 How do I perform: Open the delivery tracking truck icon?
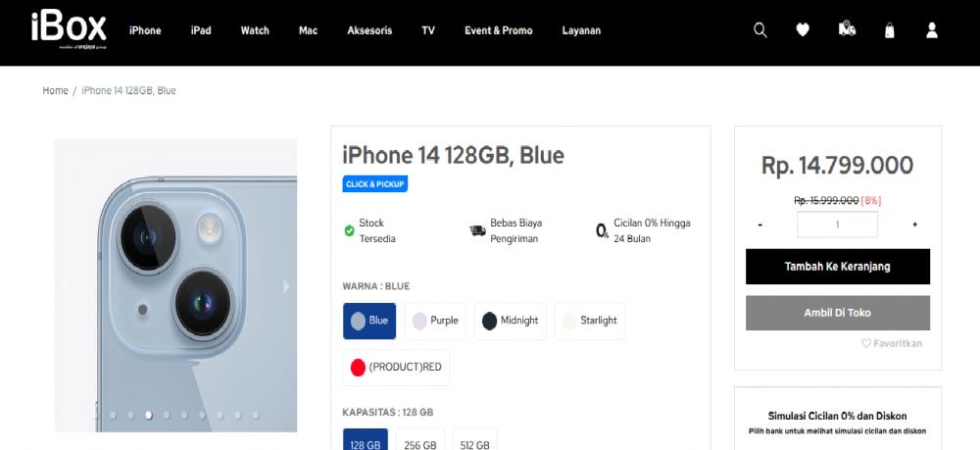point(847,28)
